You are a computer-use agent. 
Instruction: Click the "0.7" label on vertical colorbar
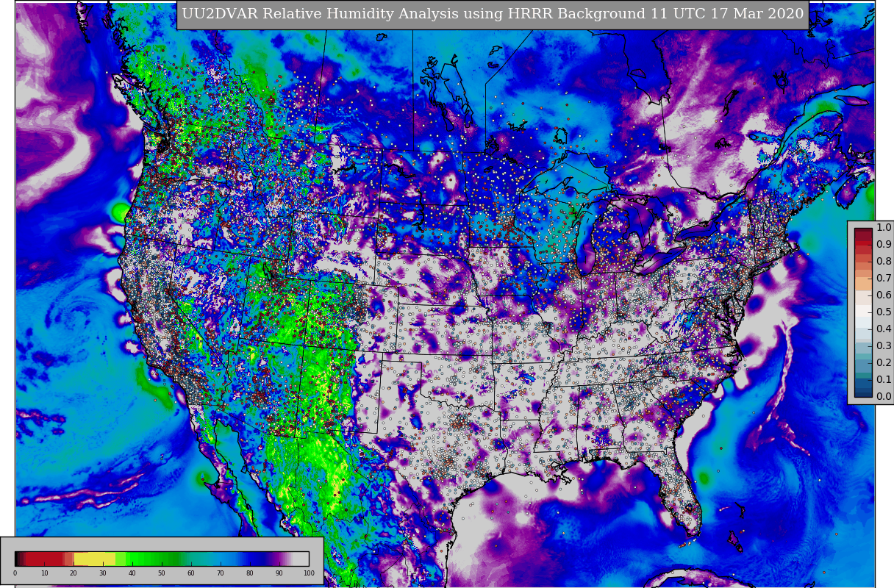pyautogui.click(x=884, y=278)
